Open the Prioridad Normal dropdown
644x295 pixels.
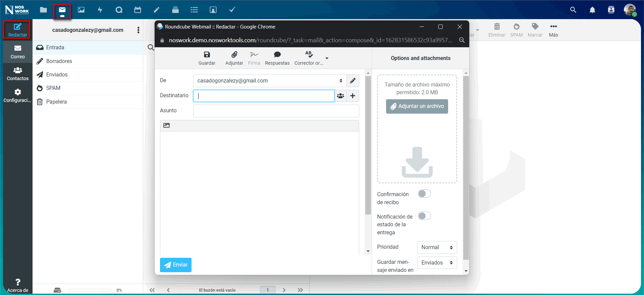tap(437, 247)
